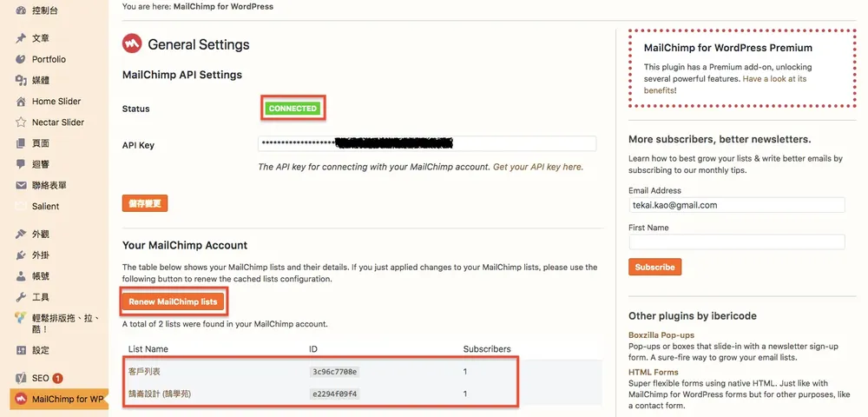868x417 pixels.
Task: Click the dashboard gauge icon beside 控制台
Action: (21, 10)
